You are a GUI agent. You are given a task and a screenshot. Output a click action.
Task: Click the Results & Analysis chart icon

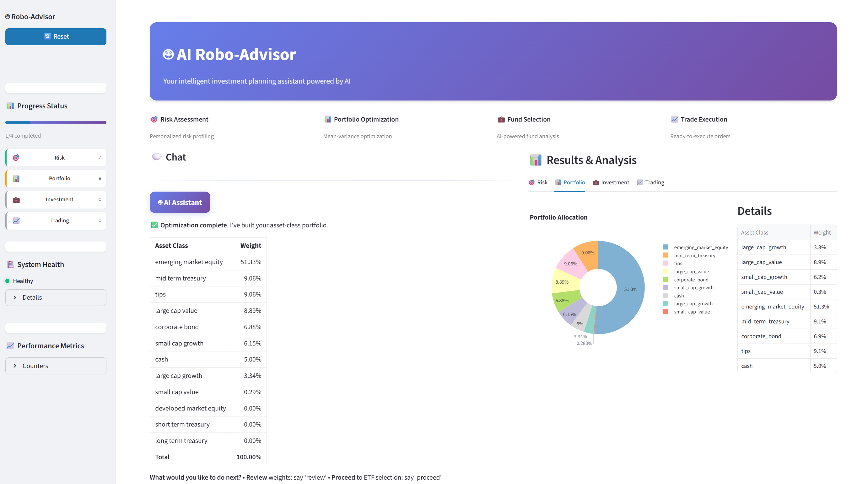(536, 160)
